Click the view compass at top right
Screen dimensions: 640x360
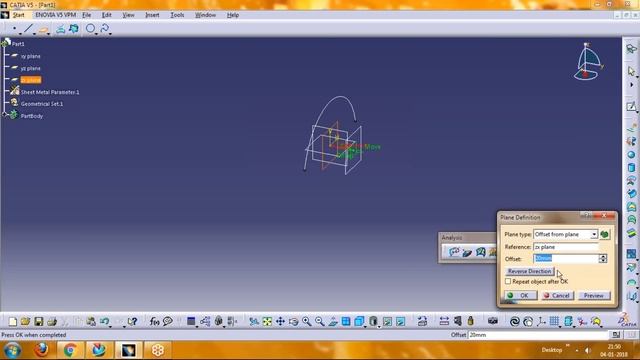tap(588, 62)
